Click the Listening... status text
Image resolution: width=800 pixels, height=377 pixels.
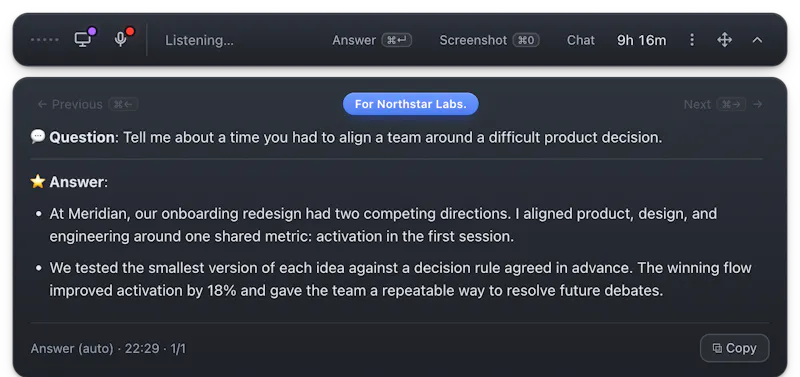tap(199, 40)
